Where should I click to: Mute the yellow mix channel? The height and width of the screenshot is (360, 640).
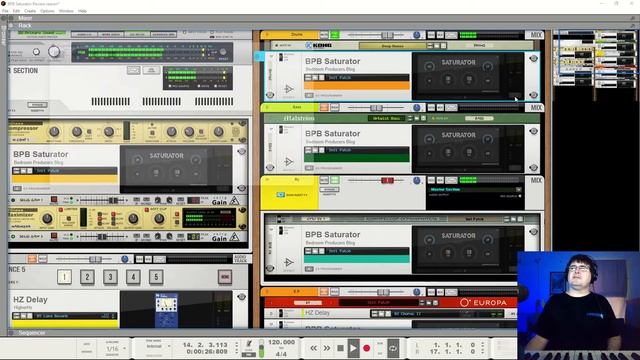324,180
